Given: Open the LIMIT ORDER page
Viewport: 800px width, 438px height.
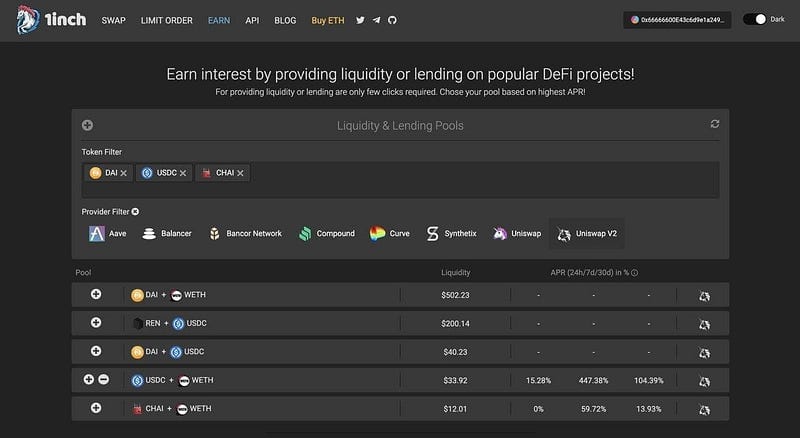Looking at the screenshot, I should click(167, 20).
